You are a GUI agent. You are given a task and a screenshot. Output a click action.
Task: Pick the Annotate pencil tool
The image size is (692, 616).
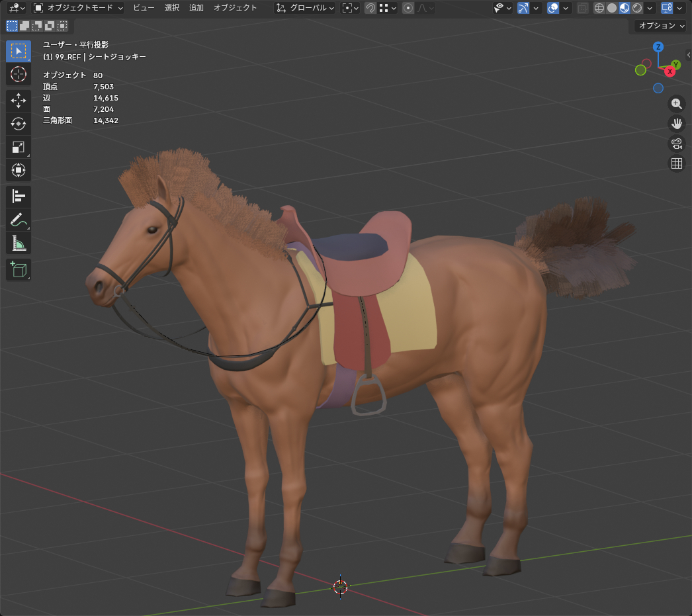(x=19, y=220)
